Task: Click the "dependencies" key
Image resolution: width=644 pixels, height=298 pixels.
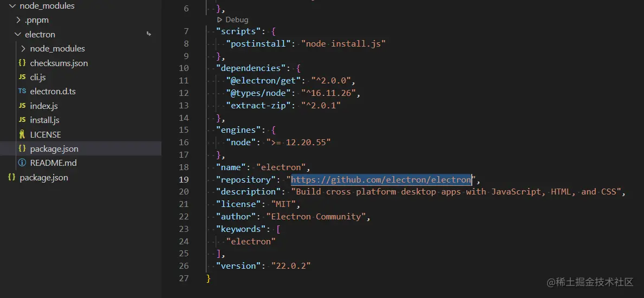Action: [x=251, y=68]
